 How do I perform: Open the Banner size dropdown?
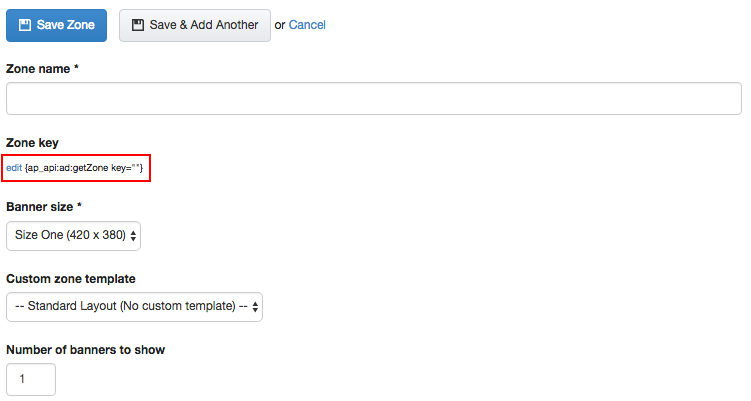tap(73, 236)
